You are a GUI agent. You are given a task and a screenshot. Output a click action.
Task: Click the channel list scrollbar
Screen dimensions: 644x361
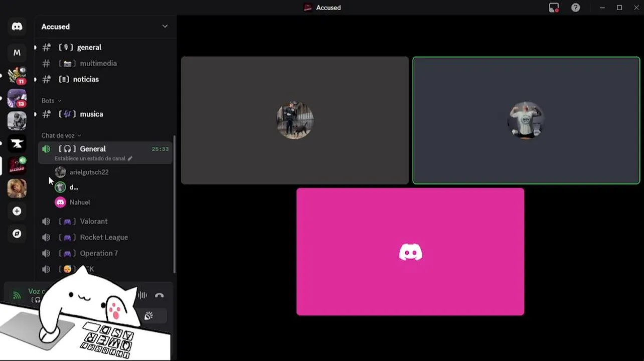point(175,204)
